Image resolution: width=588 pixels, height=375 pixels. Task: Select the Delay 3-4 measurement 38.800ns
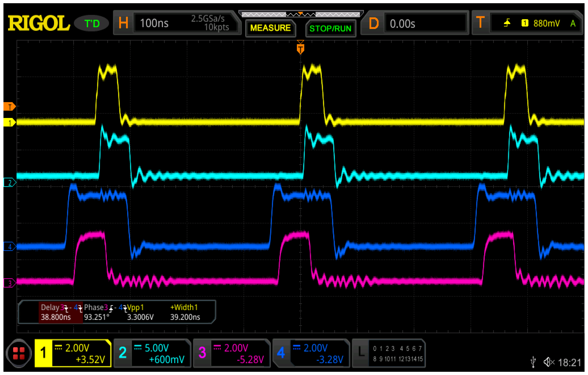point(61,312)
